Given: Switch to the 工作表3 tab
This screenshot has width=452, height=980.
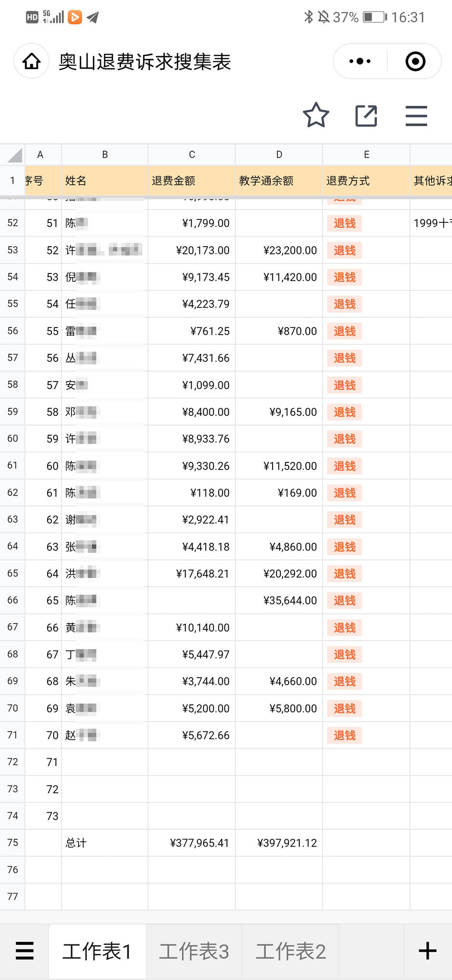Looking at the screenshot, I should [194, 951].
